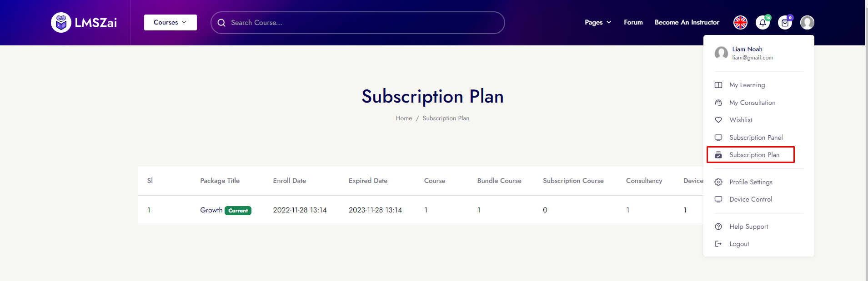This screenshot has width=868, height=281.
Task: Open the shopping cart icon
Action: (x=785, y=23)
